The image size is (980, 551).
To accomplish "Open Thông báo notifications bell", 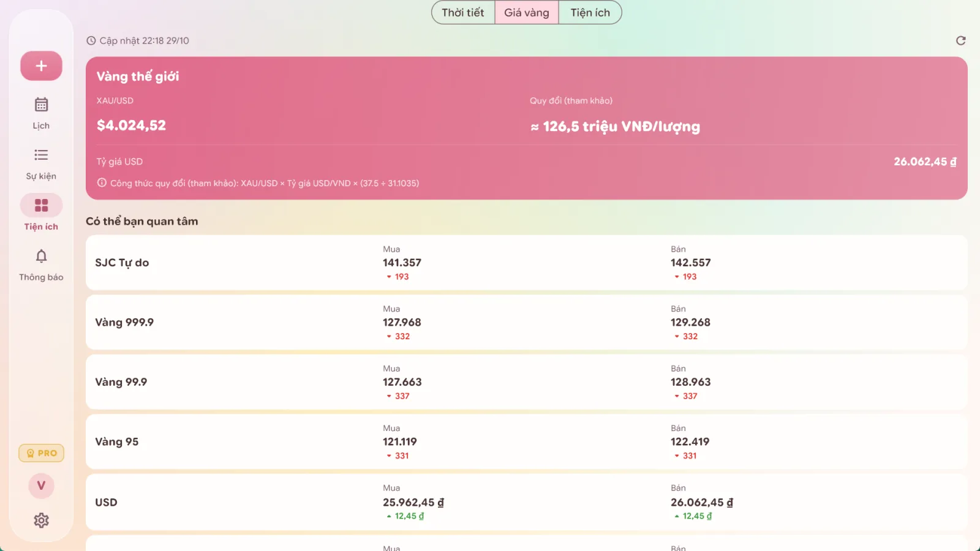I will pos(41,265).
